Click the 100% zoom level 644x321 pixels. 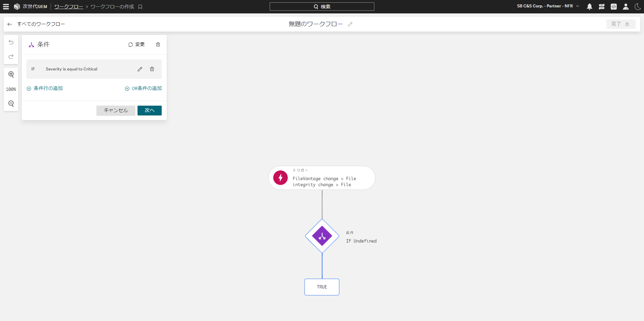pos(11,89)
